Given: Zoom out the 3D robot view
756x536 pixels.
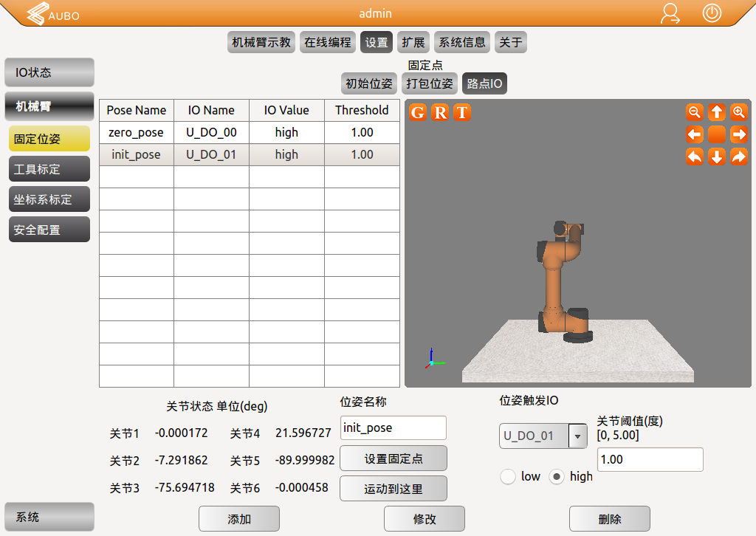Looking at the screenshot, I should pyautogui.click(x=694, y=112).
